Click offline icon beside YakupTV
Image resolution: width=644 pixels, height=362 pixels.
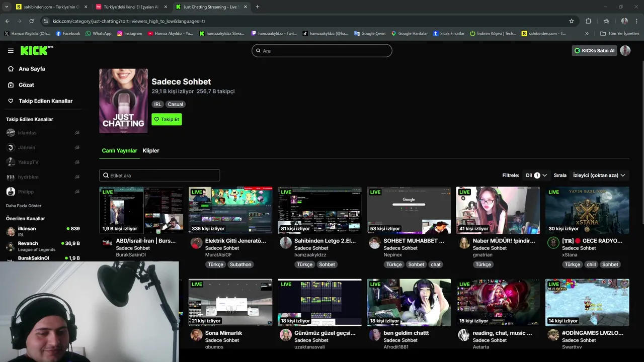(77, 162)
